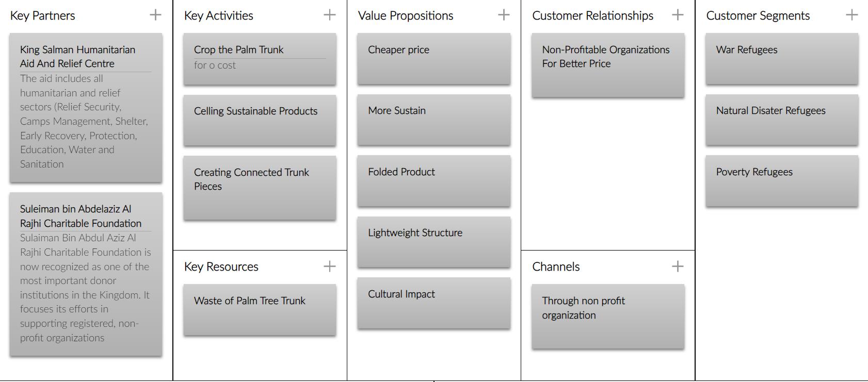Click Through non profit organization card
Image resolution: width=868 pixels, height=382 pixels.
pyautogui.click(x=608, y=316)
